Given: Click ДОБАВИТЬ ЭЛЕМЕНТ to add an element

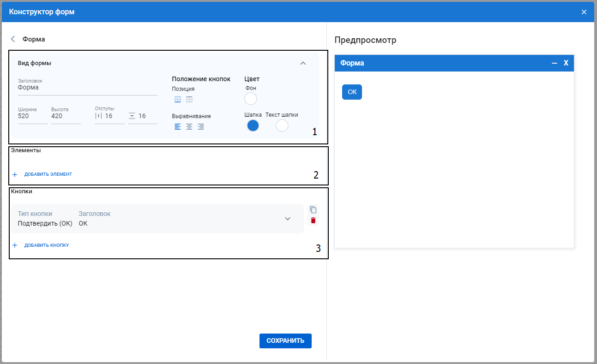Looking at the screenshot, I should [x=48, y=174].
